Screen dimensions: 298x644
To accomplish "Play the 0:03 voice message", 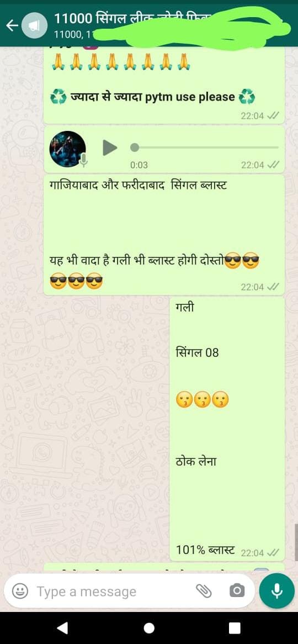I will (x=109, y=147).
